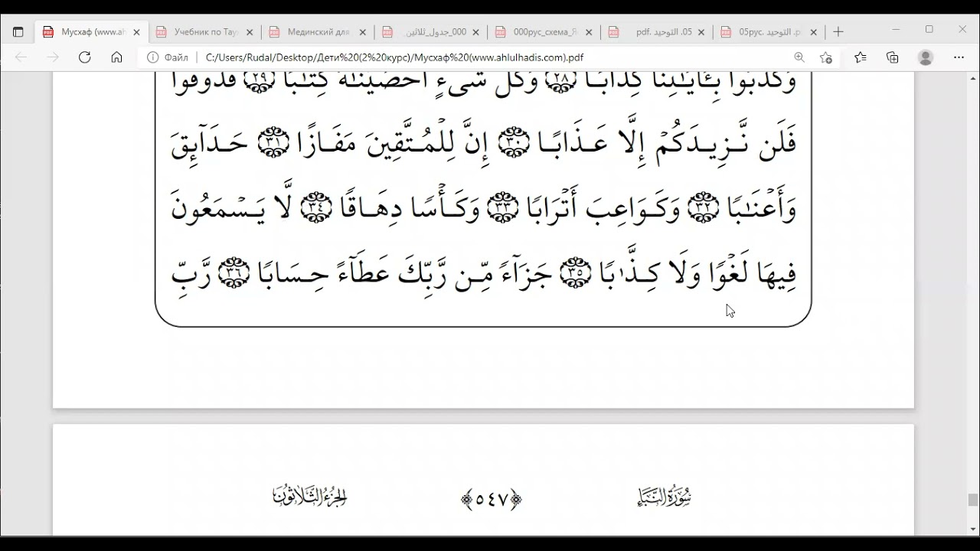Viewport: 980px width, 551px height.
Task: Open the tab actions menu icon
Action: tap(18, 32)
